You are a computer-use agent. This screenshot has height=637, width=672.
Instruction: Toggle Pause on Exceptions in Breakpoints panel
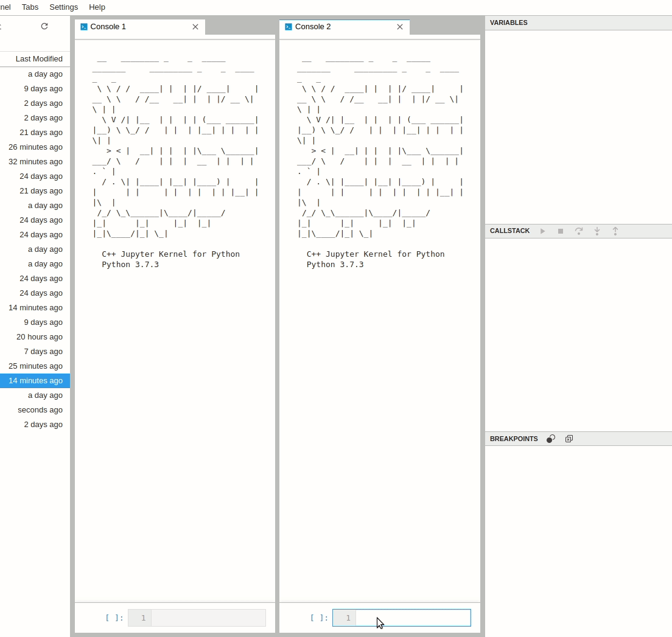[x=550, y=439]
